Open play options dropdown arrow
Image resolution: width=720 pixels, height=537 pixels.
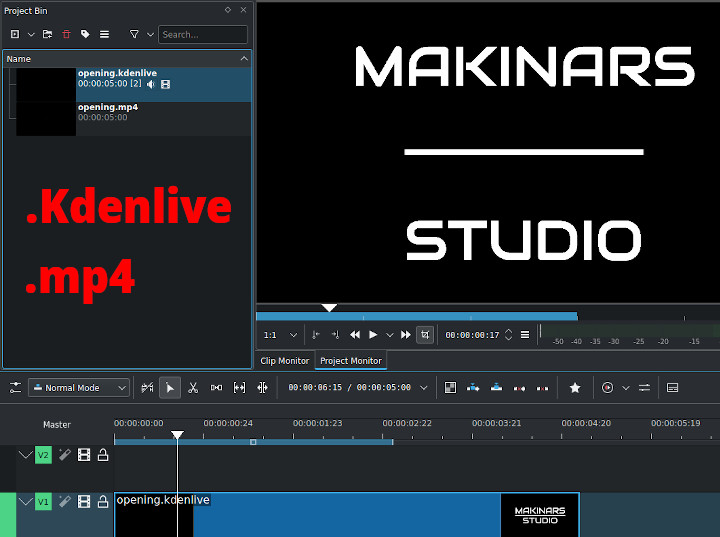[x=389, y=335]
